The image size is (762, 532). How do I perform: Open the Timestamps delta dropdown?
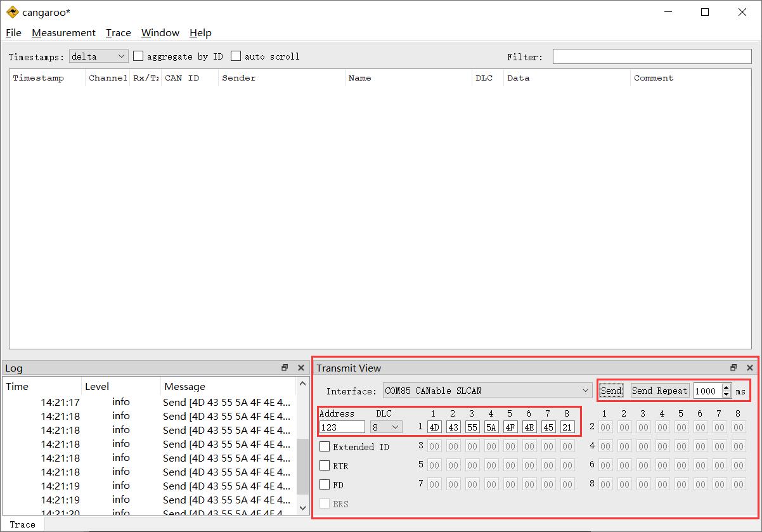(x=99, y=56)
